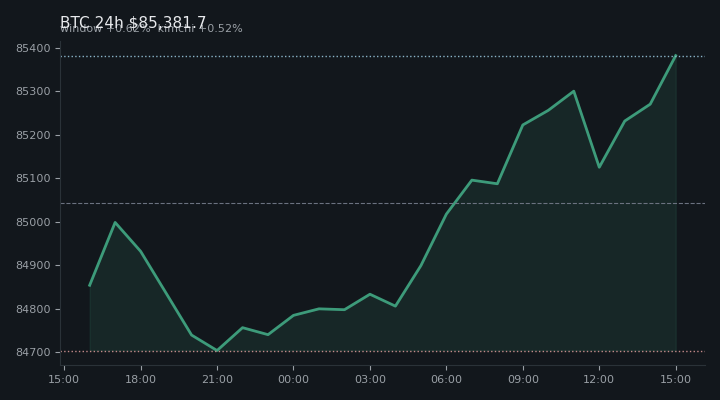The width and height of the screenshot is (720, 400).
Task: Click the price peak at 85300 near 11:00
Action: [x=574, y=91]
